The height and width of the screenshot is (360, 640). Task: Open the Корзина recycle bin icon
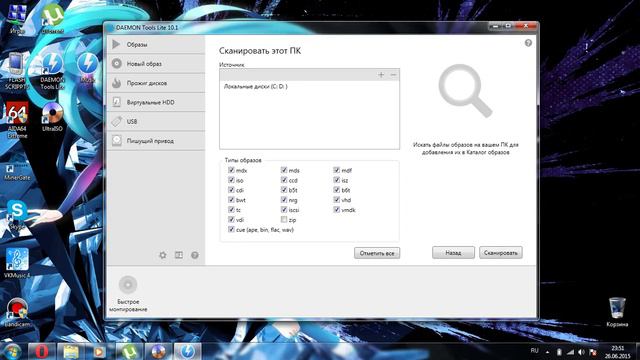pos(617,312)
